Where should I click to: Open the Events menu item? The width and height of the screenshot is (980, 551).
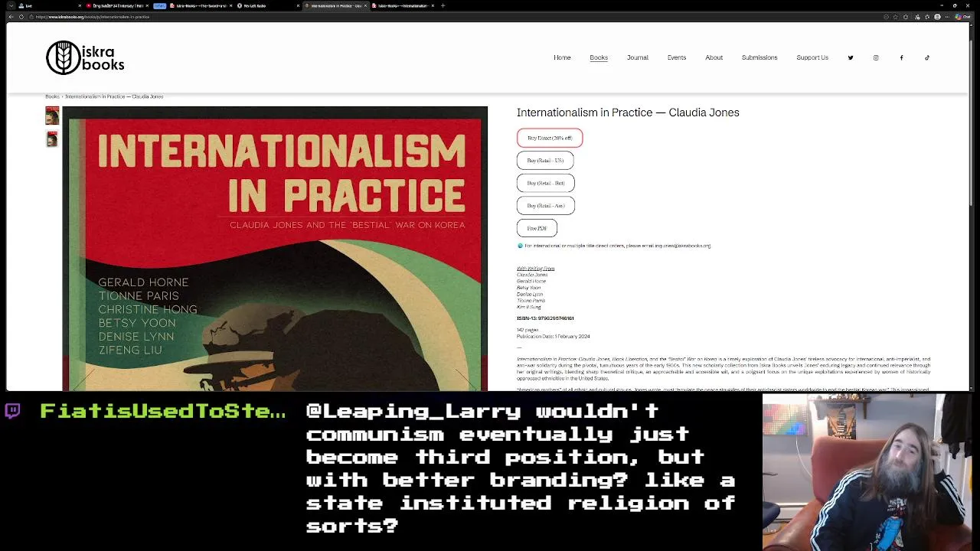click(x=676, y=57)
